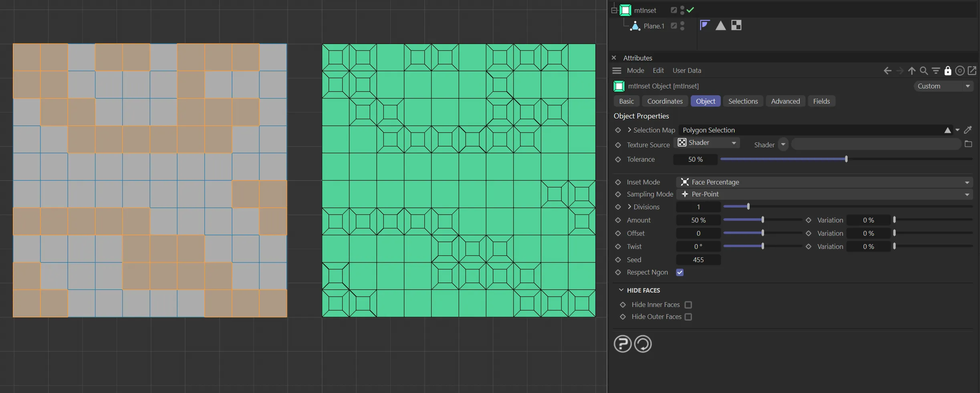980x393 pixels.
Task: Click the search magnifier in Attributes toolbar
Action: (924, 71)
